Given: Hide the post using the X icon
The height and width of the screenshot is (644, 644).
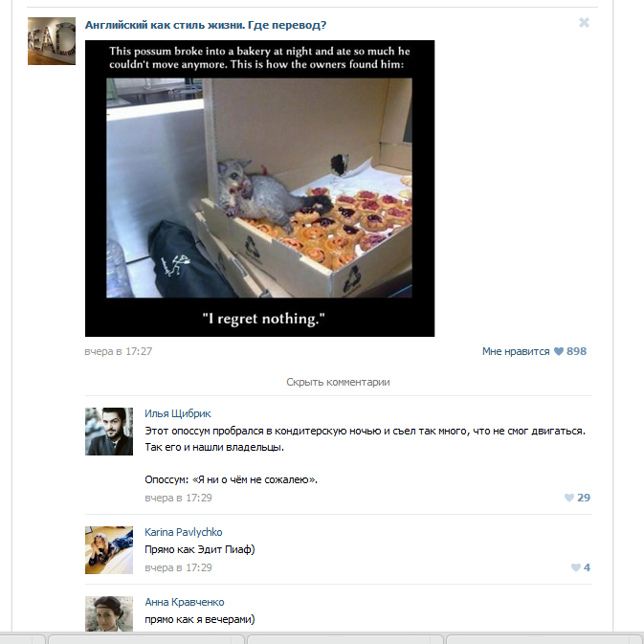Looking at the screenshot, I should (584, 23).
